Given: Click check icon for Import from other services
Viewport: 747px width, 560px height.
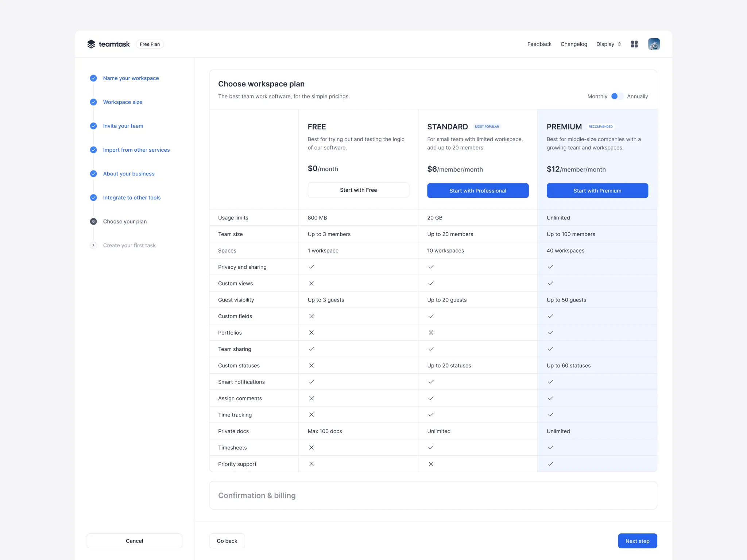Looking at the screenshot, I should [93, 150].
